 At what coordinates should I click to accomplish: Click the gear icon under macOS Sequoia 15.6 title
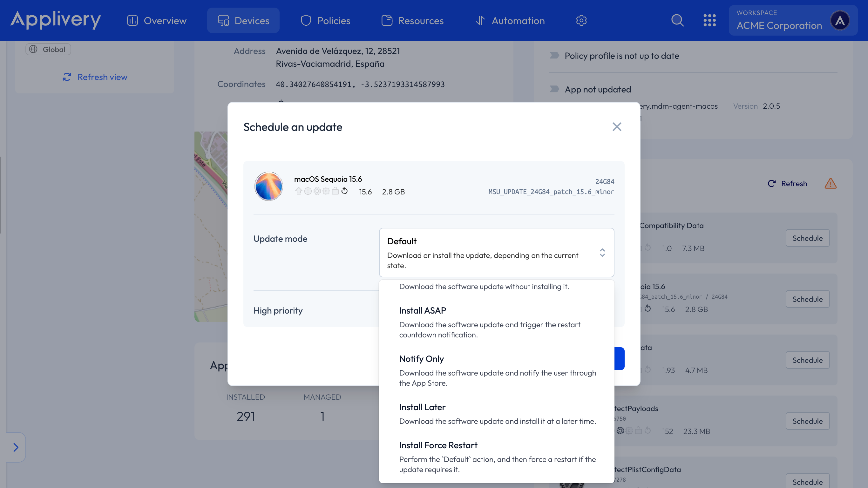317,191
